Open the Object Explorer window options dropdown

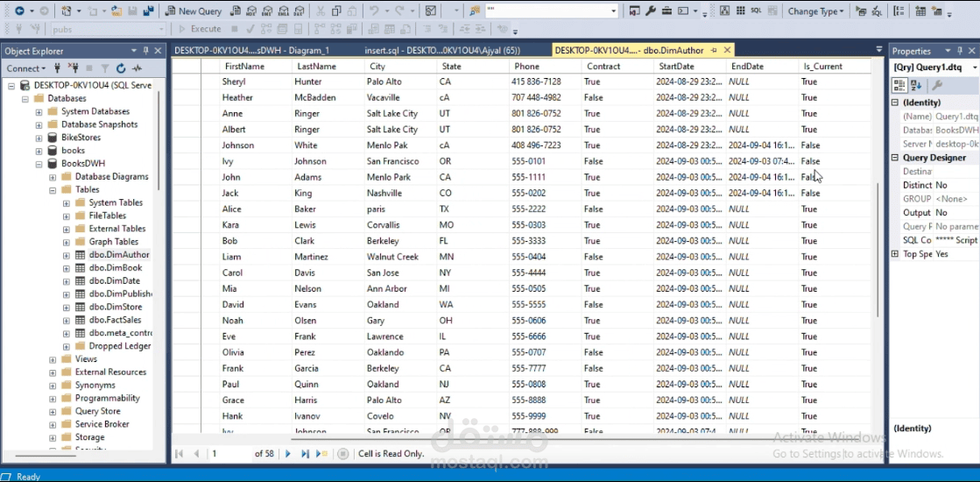[x=134, y=51]
